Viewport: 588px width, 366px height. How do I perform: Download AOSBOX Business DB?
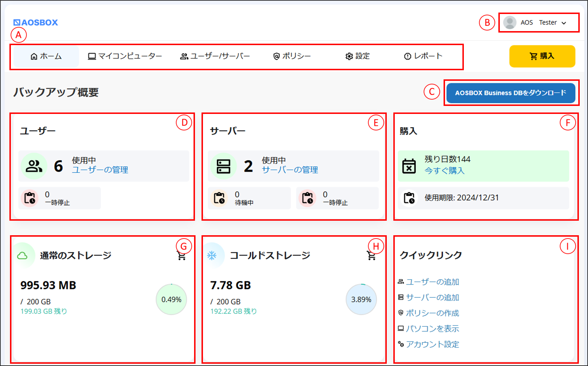511,93
